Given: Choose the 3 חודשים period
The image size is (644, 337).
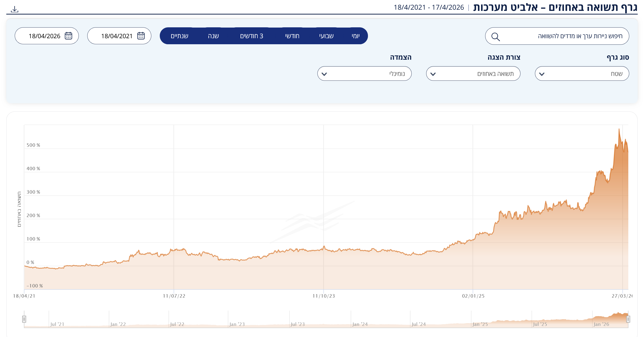Looking at the screenshot, I should (251, 36).
